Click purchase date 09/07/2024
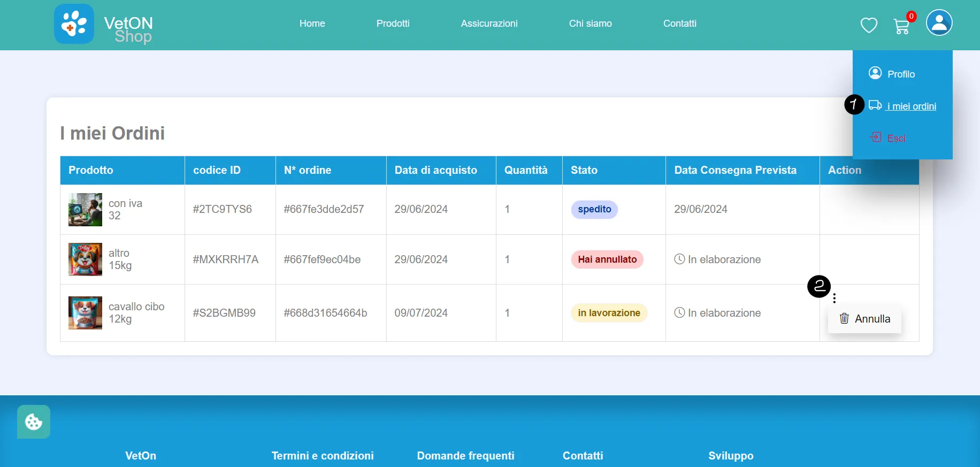This screenshot has width=980, height=467. tap(421, 313)
